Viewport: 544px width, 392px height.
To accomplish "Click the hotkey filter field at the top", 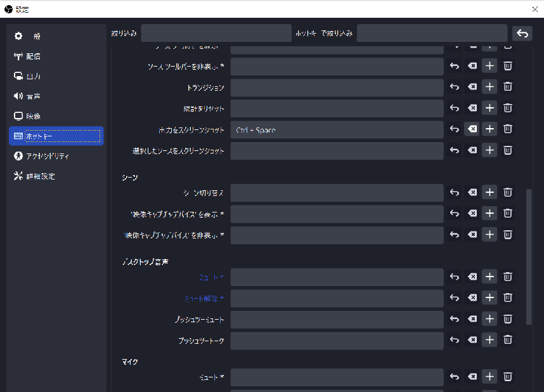I will coord(432,32).
